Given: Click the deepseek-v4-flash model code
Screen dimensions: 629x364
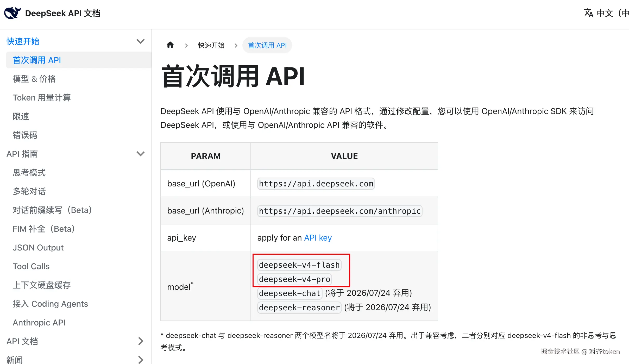Looking at the screenshot, I should [x=299, y=265].
